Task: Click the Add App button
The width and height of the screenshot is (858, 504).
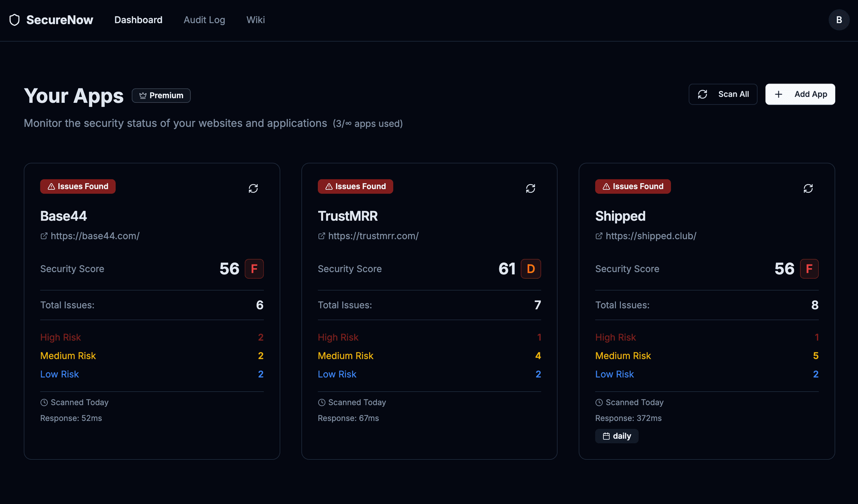Action: click(800, 94)
